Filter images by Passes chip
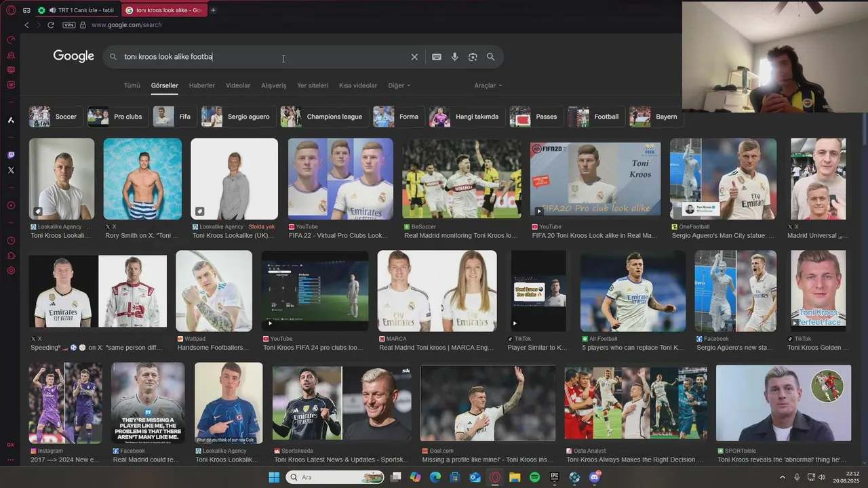This screenshot has height=488, width=868. (x=536, y=117)
